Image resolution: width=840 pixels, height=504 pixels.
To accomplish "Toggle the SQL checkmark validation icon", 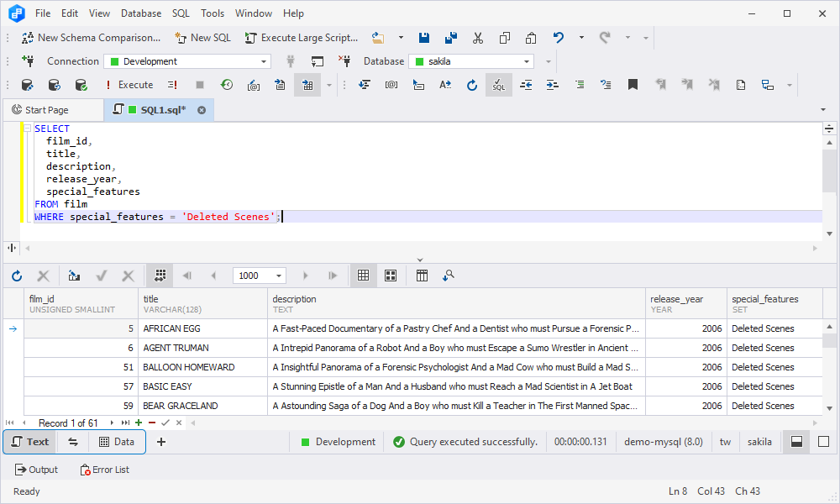I will pyautogui.click(x=499, y=85).
